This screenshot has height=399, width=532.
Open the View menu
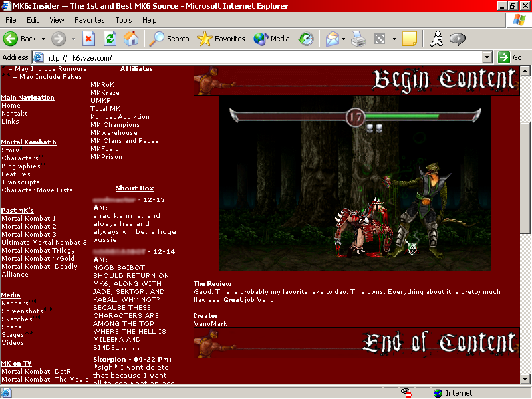click(x=57, y=20)
